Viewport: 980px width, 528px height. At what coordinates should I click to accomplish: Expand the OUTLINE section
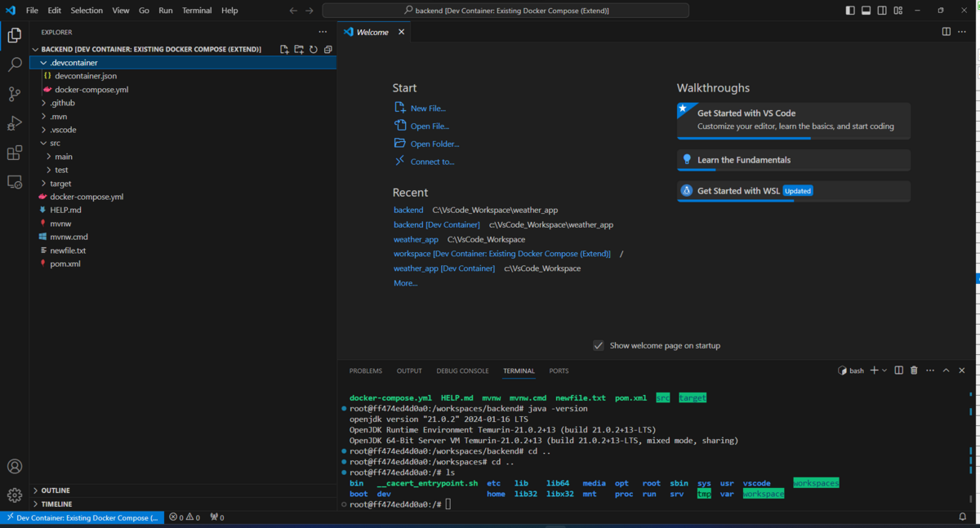(183, 490)
